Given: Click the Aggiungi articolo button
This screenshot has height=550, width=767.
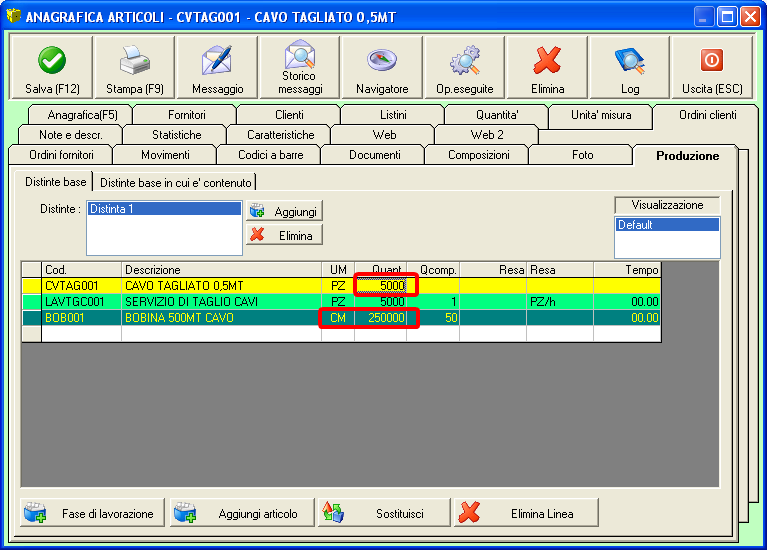Looking at the screenshot, I should (x=242, y=513).
